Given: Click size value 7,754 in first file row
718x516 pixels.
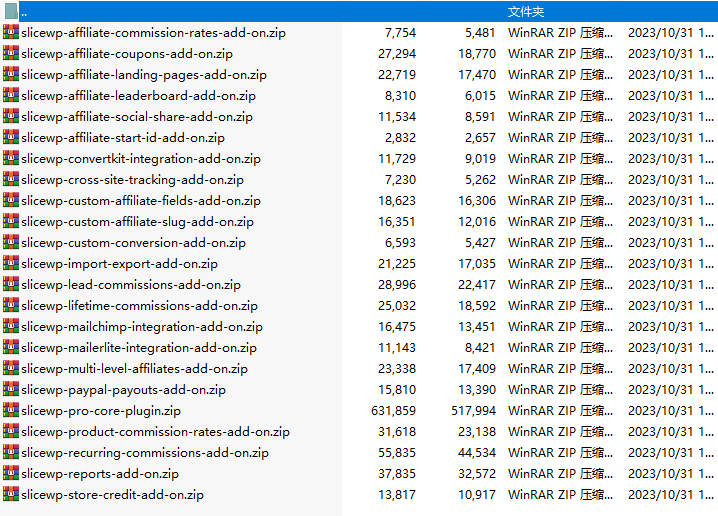Looking at the screenshot, I should pyautogui.click(x=400, y=33).
